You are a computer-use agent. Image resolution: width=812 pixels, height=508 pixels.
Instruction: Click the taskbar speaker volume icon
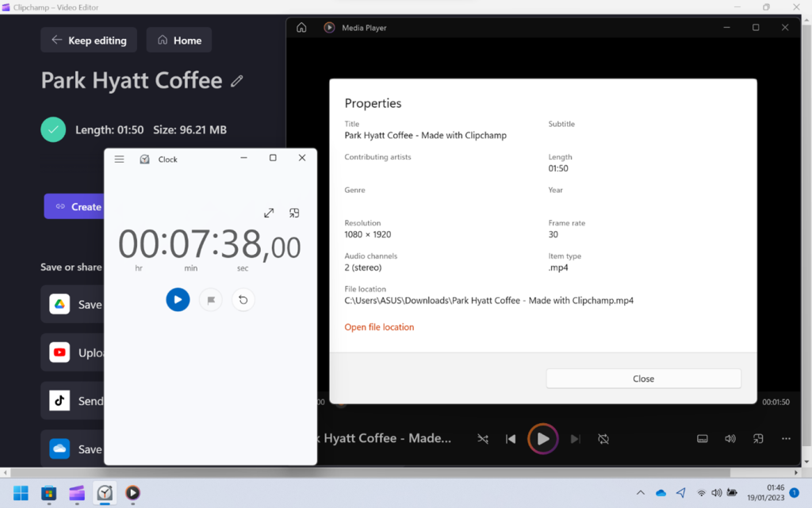coord(717,493)
